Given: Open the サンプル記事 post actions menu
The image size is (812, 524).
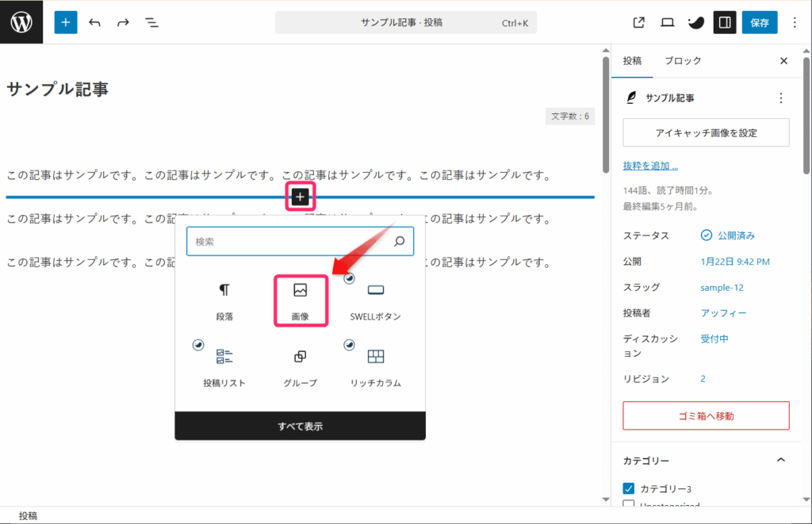Looking at the screenshot, I should [780, 98].
